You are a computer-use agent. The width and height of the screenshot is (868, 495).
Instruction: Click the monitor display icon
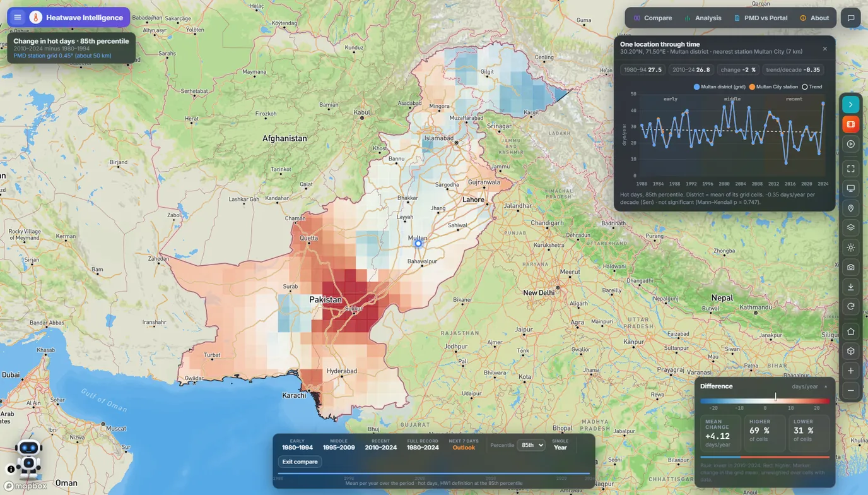[851, 188]
